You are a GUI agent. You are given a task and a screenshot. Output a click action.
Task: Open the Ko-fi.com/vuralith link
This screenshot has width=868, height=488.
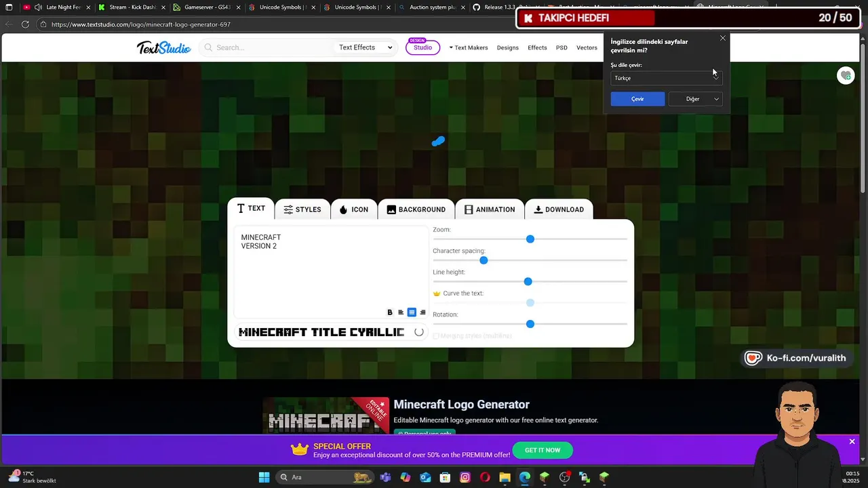coord(798,358)
